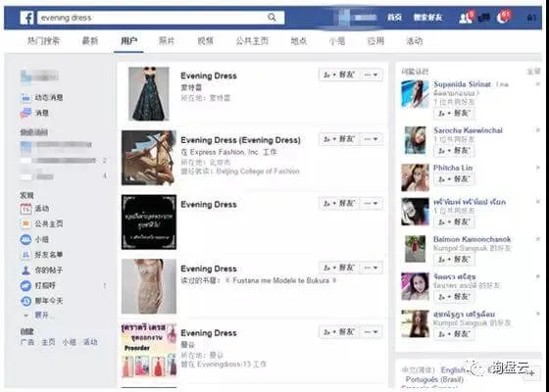Open the messages icon in top bar
Screen dimensions: 549x392
[484, 18]
